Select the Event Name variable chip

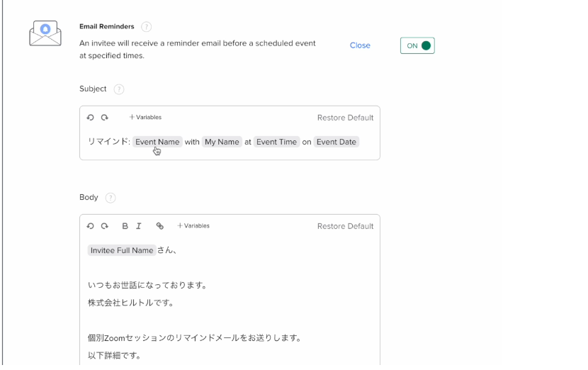pyautogui.click(x=157, y=142)
